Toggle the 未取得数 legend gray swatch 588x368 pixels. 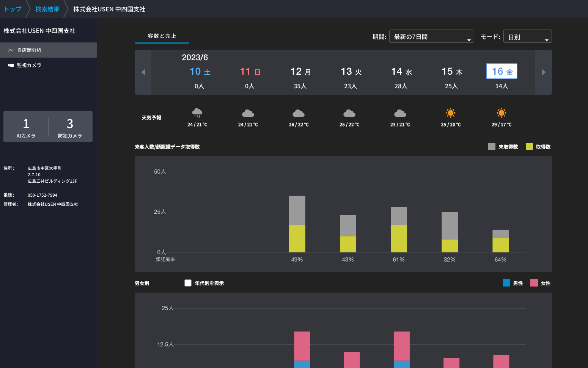[x=492, y=147]
